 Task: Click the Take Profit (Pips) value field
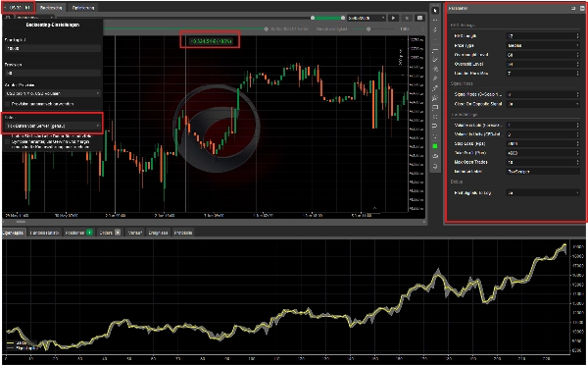coord(543,153)
